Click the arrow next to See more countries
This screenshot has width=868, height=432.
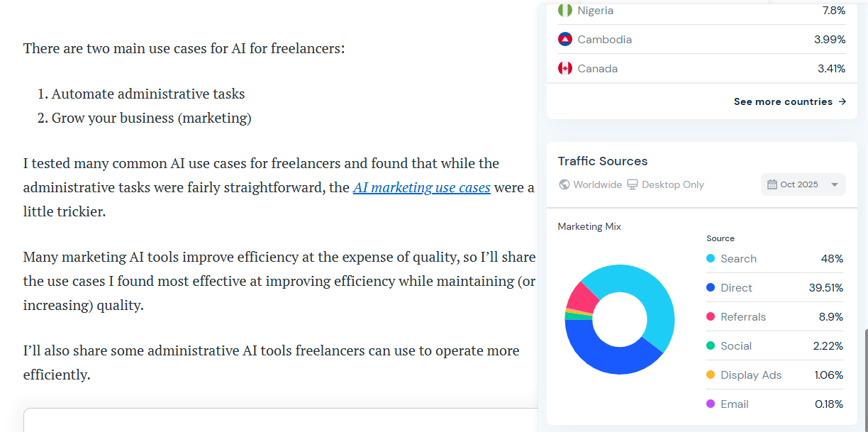click(x=842, y=101)
